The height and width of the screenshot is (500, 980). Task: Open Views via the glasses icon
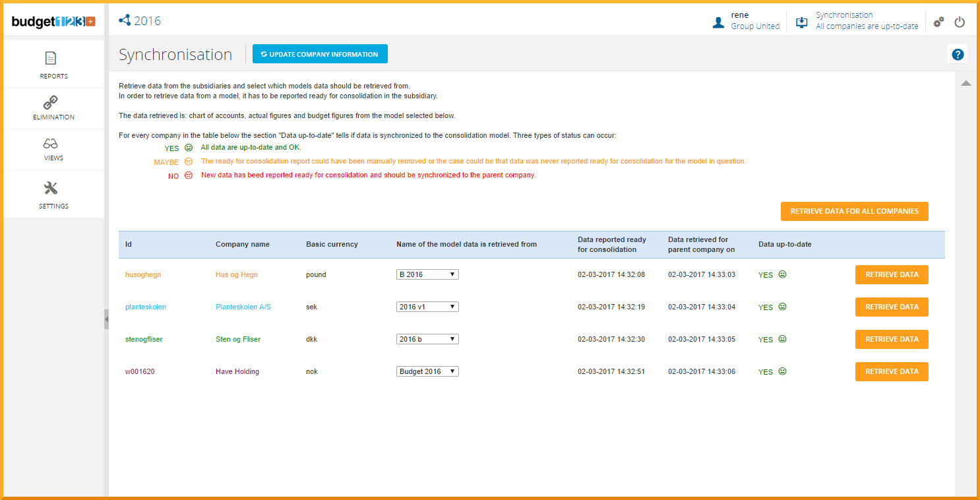(51, 144)
